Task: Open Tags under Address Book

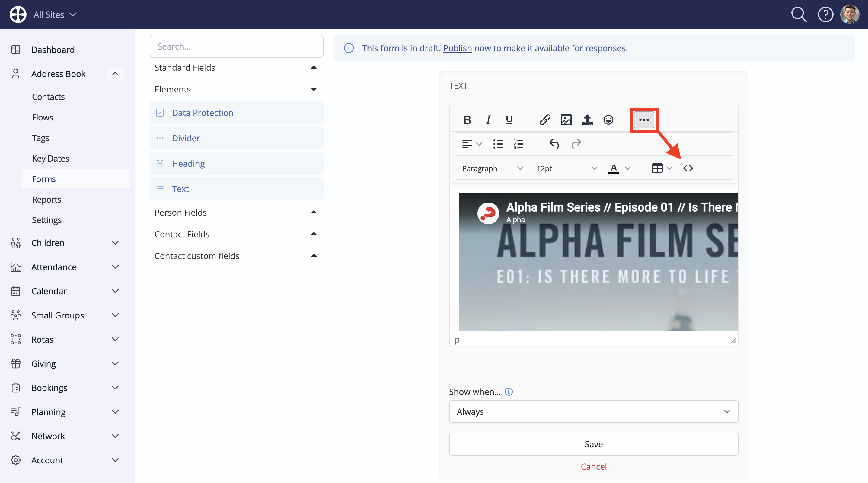Action: click(x=40, y=138)
